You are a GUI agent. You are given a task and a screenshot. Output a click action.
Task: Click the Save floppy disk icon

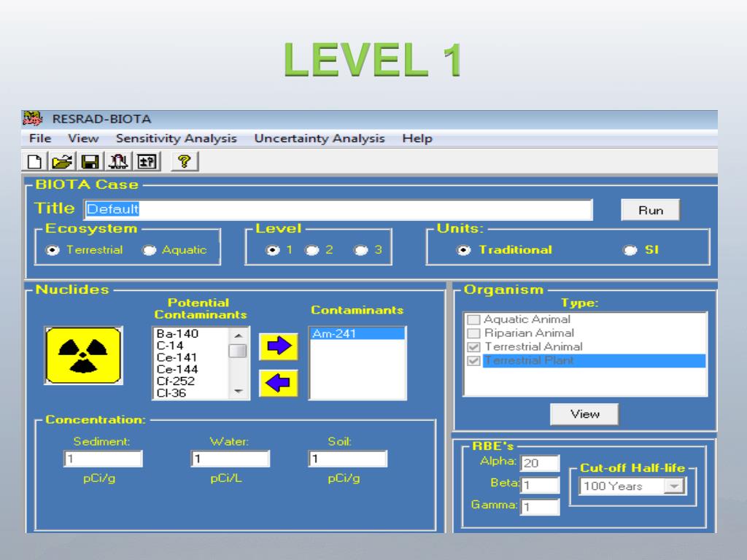90,162
